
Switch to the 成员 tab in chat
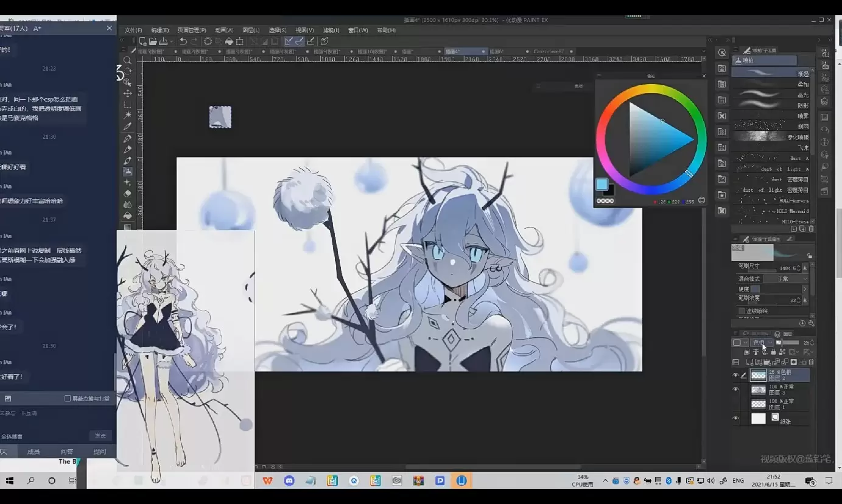(33, 452)
